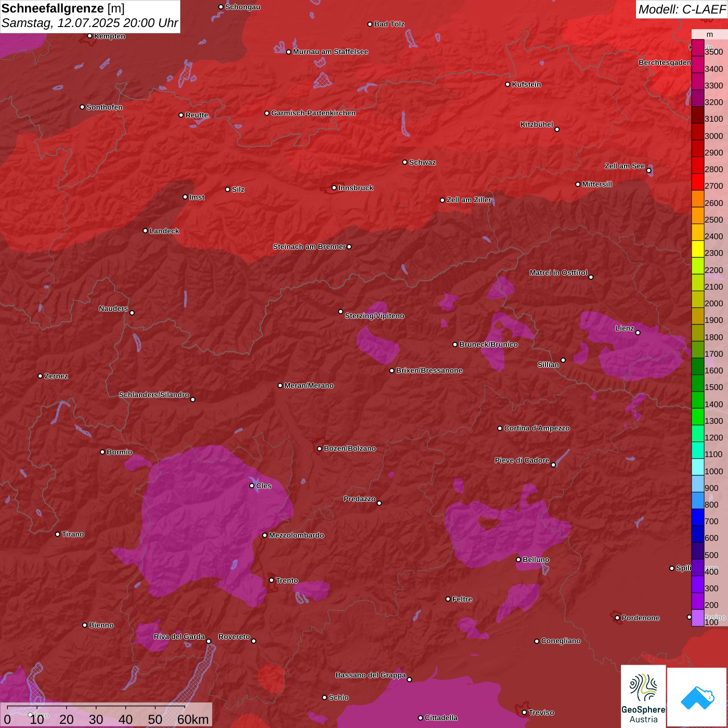
Task: Click the Steinach am Brenner label
Action: 309,246
